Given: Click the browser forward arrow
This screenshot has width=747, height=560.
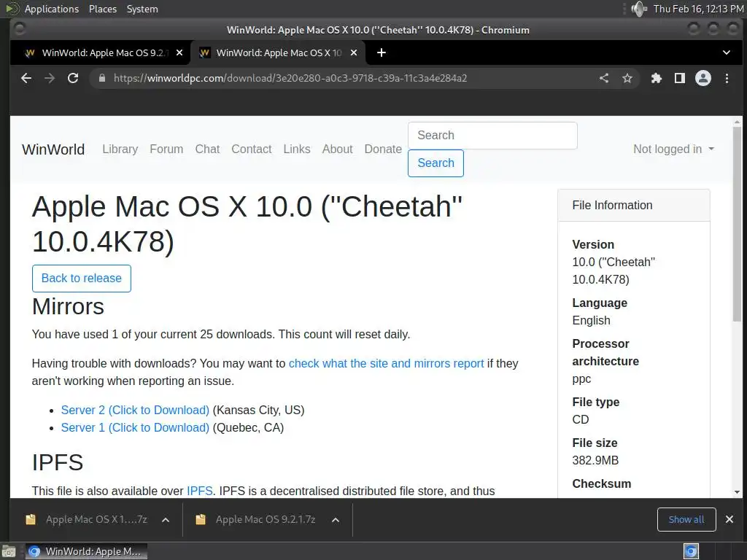Looking at the screenshot, I should tap(50, 78).
